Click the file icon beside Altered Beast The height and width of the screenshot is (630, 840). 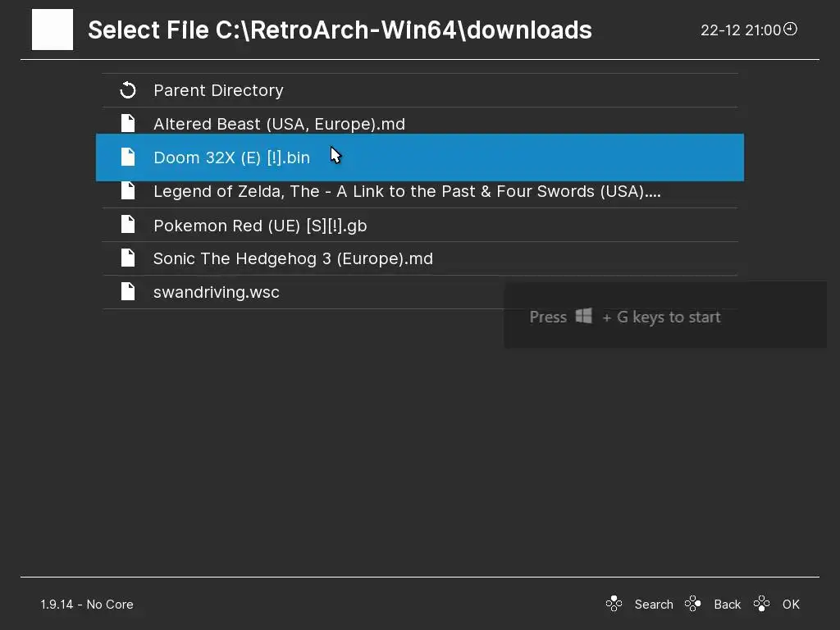coord(127,124)
